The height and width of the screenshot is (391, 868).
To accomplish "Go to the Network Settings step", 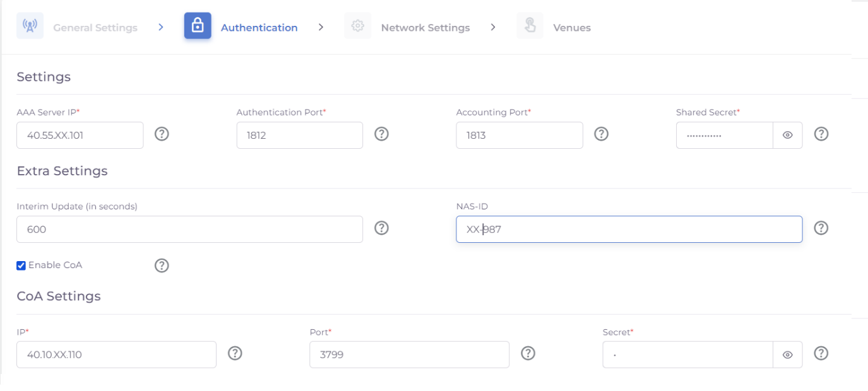I will [x=425, y=28].
